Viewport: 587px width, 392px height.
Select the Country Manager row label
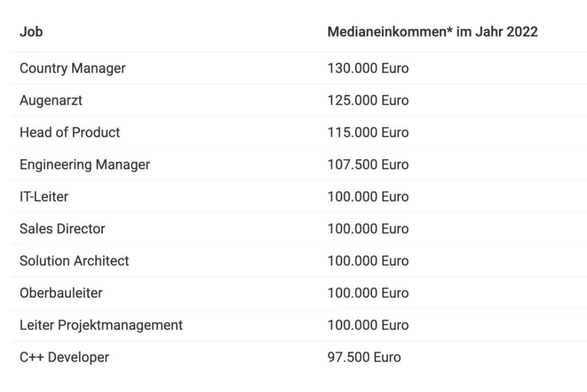72,69
